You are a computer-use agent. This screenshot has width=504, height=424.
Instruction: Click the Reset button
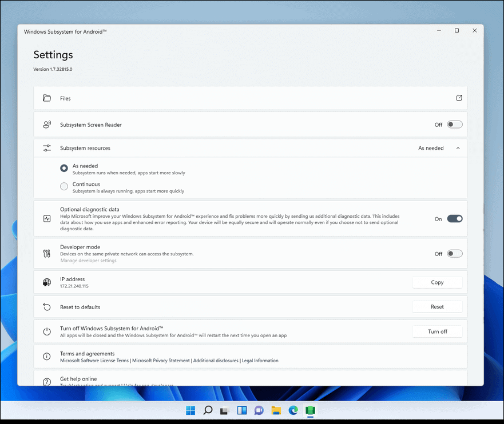437,306
